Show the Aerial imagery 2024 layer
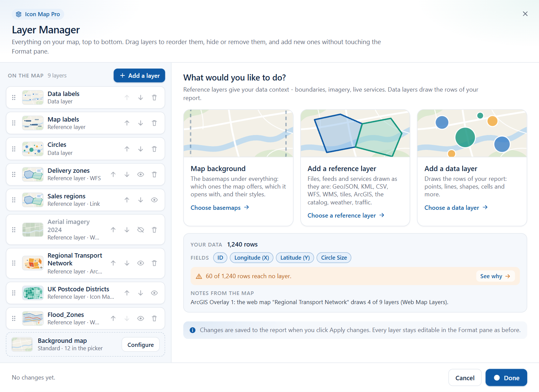The image size is (539, 392). tap(141, 230)
